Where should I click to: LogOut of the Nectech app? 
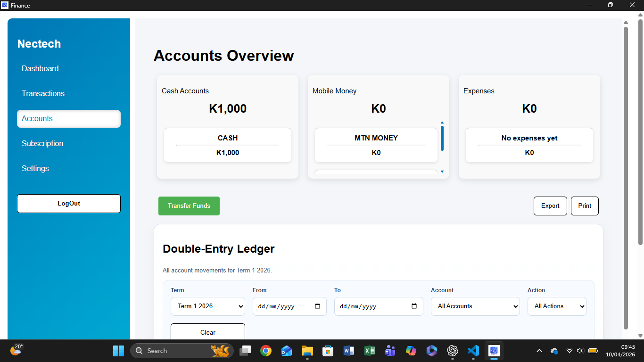(x=68, y=203)
